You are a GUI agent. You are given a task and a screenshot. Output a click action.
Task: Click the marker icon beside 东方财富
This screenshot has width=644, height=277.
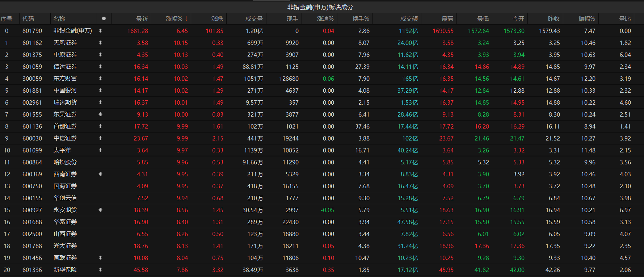(x=100, y=79)
